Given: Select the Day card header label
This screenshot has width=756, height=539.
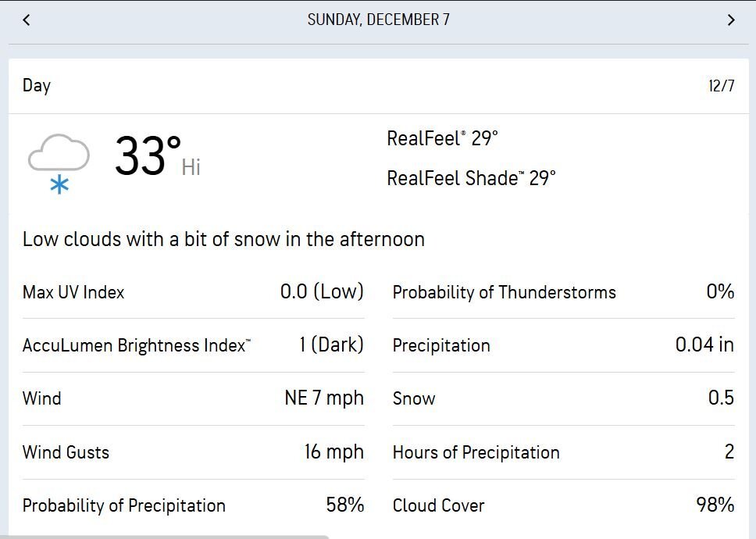Looking at the screenshot, I should pos(37,86).
